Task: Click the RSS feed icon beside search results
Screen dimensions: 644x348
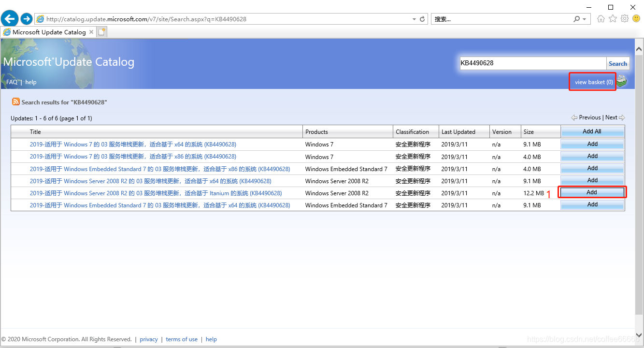Action: point(16,102)
